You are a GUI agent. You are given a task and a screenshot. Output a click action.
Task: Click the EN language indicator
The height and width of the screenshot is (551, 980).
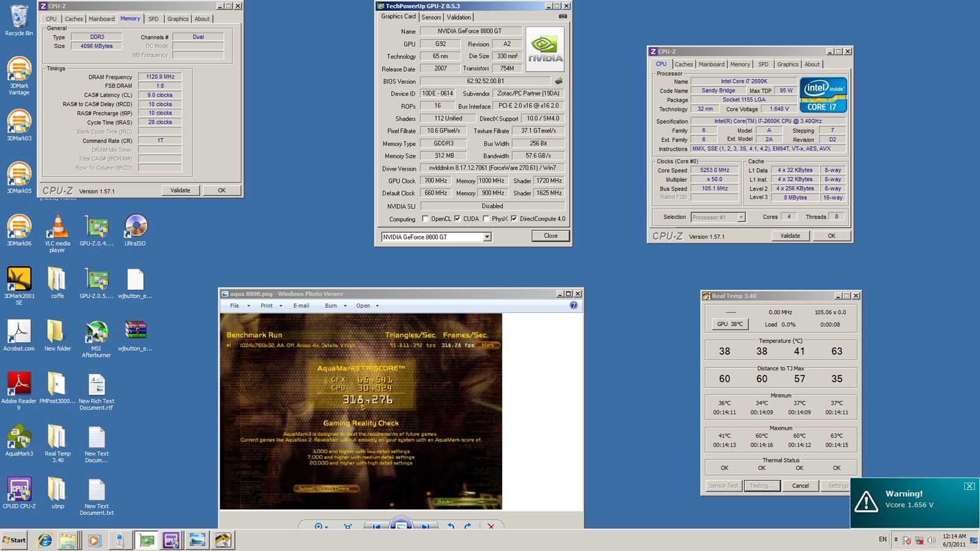tap(883, 539)
